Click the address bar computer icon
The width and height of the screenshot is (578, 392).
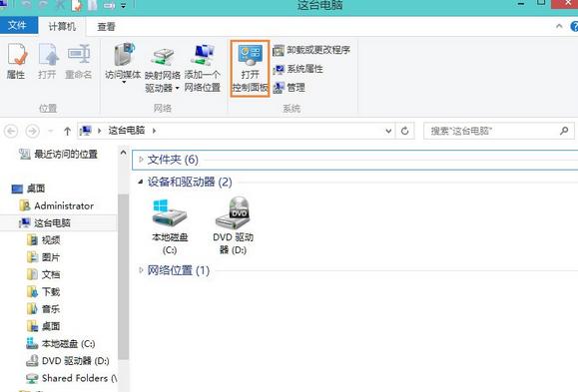pos(86,131)
